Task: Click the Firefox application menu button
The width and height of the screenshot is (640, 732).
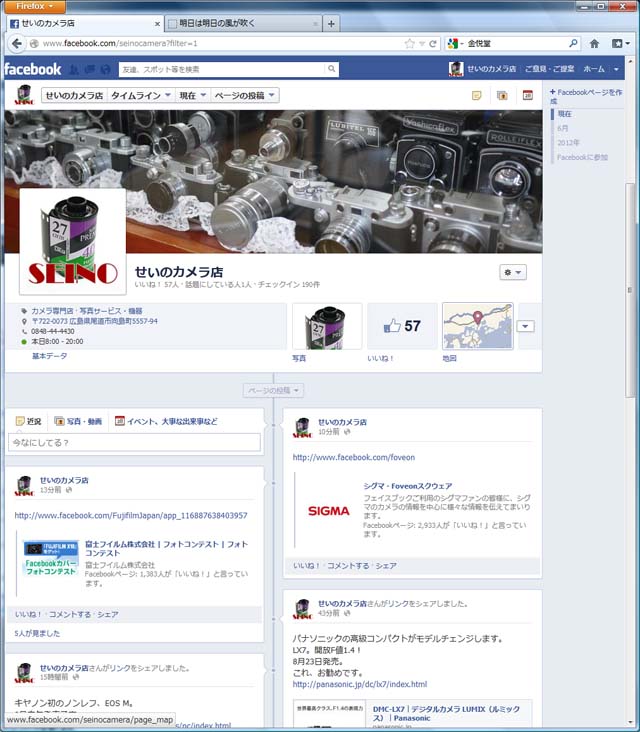Action: [x=33, y=6]
